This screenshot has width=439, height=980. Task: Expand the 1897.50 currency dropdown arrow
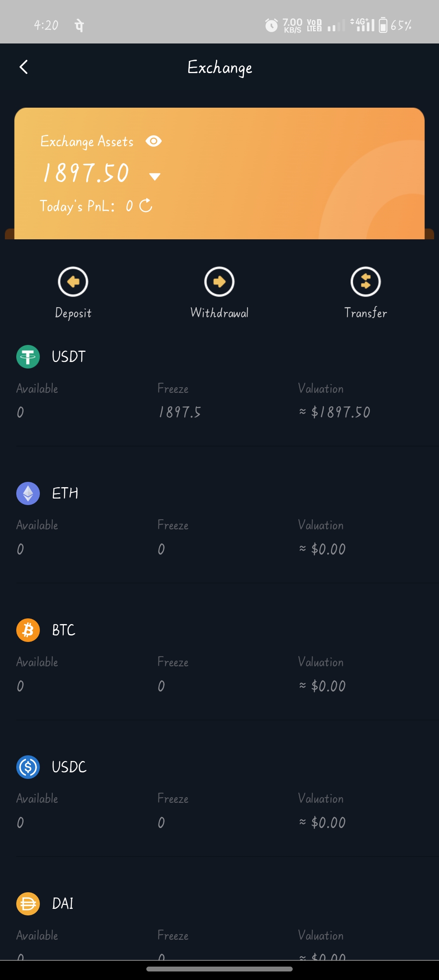coord(154,176)
